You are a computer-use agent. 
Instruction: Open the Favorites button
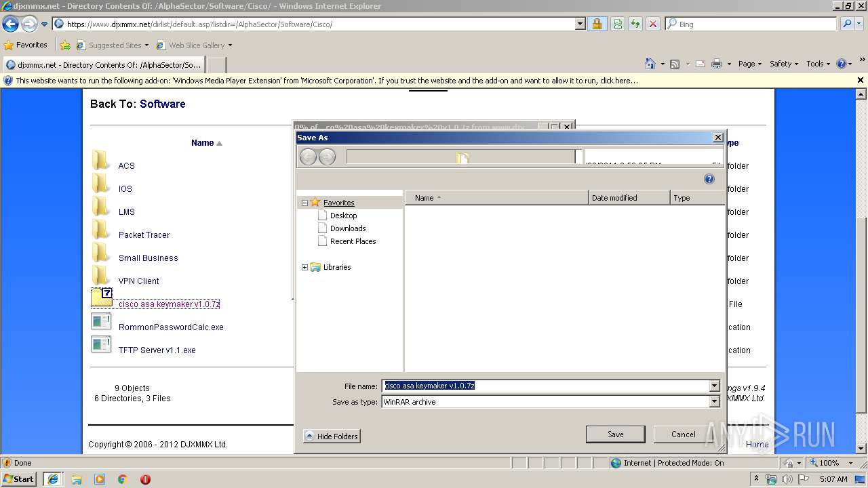coord(26,45)
